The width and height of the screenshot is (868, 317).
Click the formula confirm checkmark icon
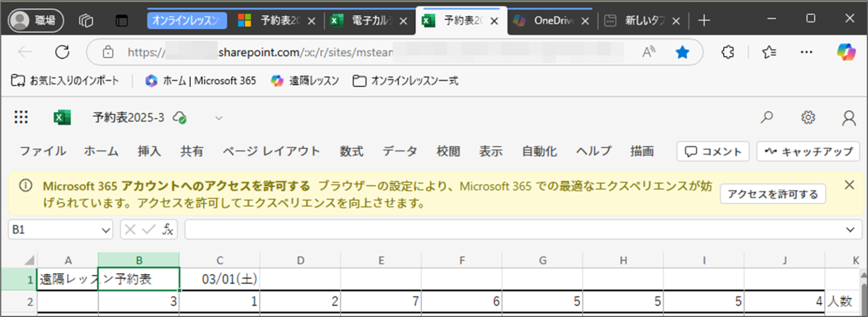(149, 229)
